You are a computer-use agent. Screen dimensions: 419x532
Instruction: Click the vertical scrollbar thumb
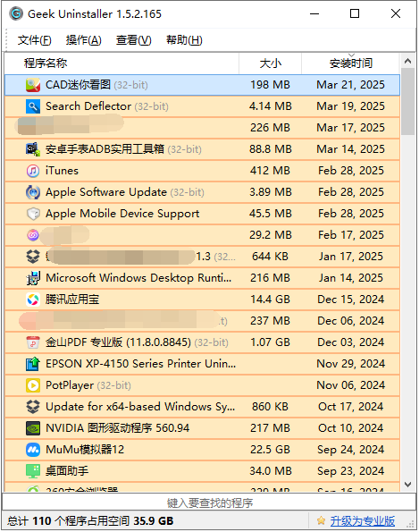[x=407, y=102]
